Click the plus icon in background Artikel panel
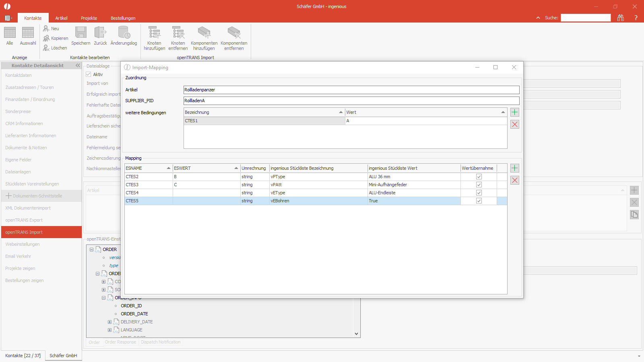The width and height of the screenshot is (644, 362). coord(634,190)
